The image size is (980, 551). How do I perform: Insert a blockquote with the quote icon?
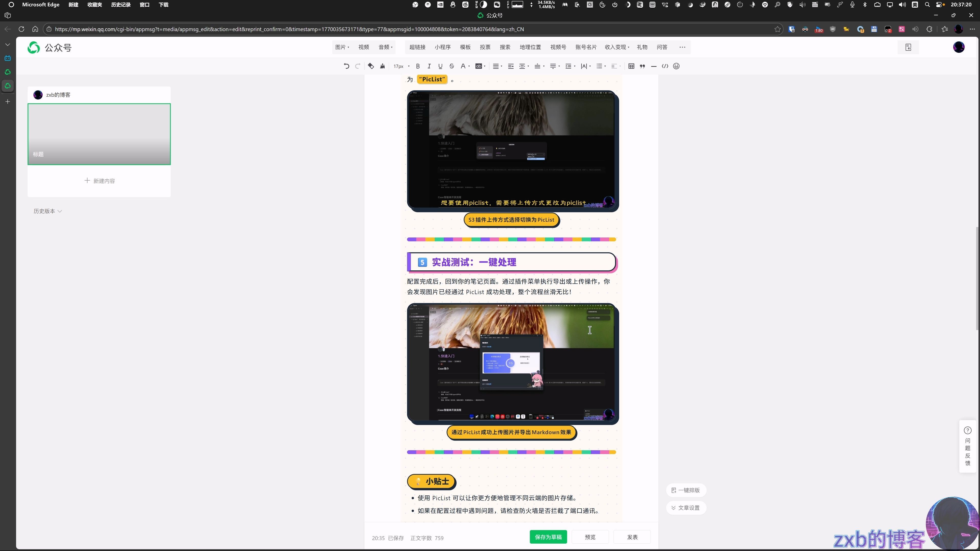[x=643, y=66]
